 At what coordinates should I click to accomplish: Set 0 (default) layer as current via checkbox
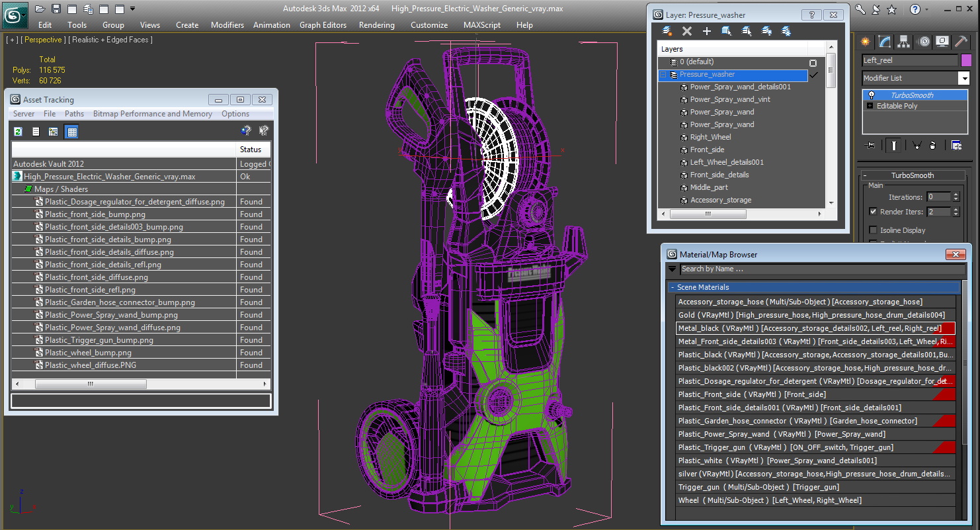pos(813,63)
